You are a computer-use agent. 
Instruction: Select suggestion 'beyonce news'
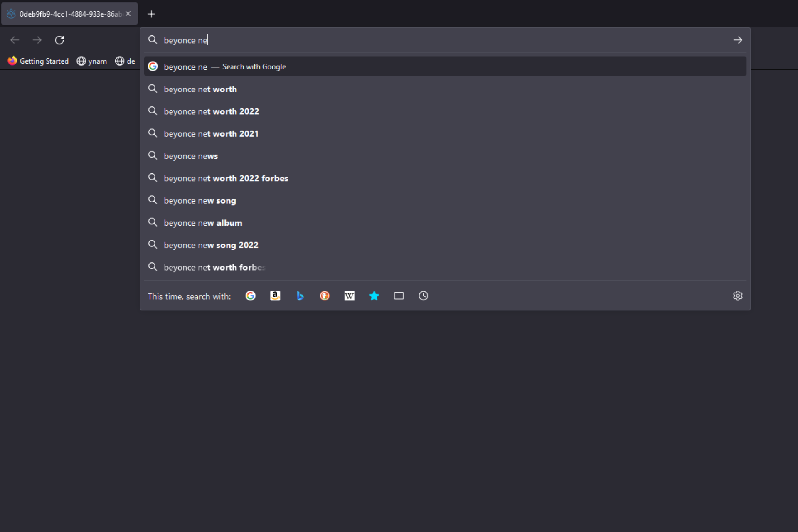[x=191, y=156]
